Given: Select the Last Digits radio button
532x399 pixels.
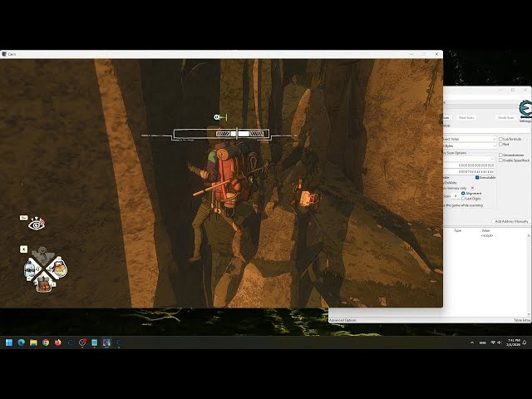Looking at the screenshot, I should coord(463,199).
